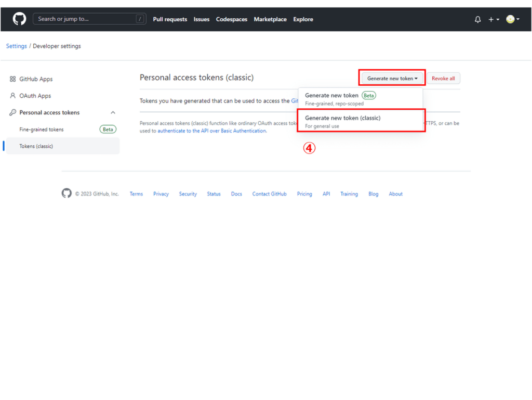Open Docs footer link
This screenshot has width=532, height=400.
(x=236, y=194)
